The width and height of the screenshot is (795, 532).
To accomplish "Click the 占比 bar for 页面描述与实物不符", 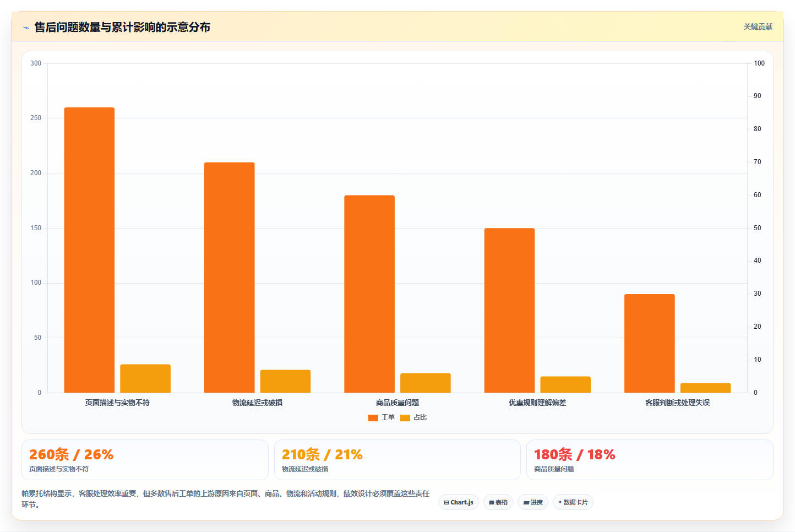I will click(x=145, y=378).
